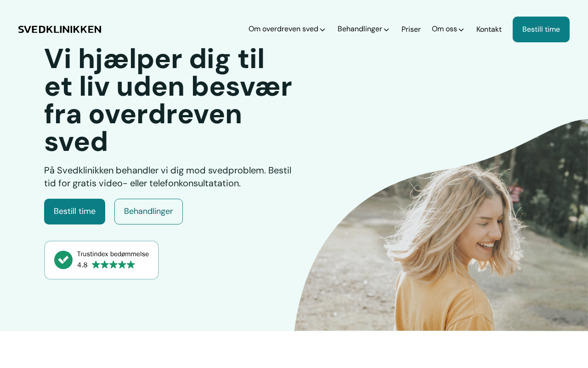
Task: Click the Bestill time button in header
Action: tap(541, 29)
